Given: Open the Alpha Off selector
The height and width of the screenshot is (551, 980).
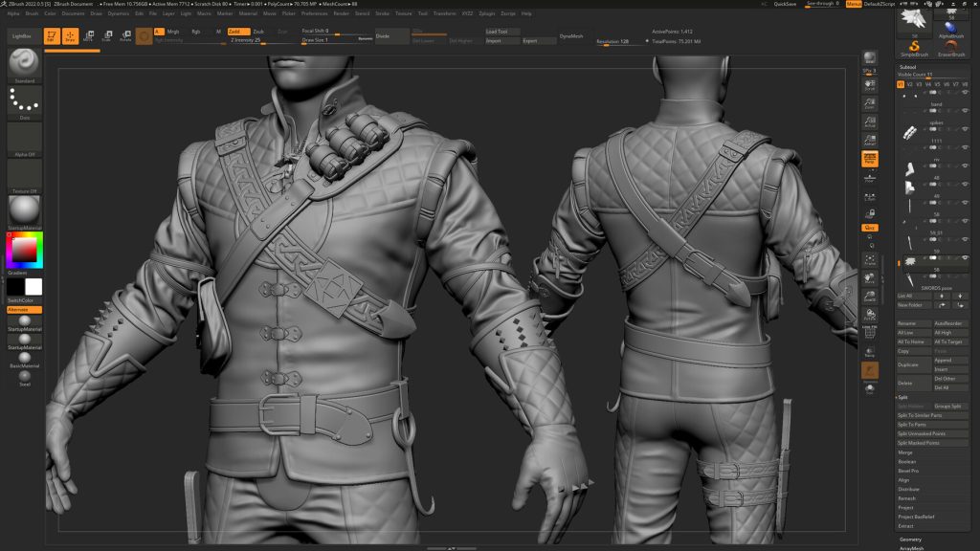Looking at the screenshot, I should (24, 140).
